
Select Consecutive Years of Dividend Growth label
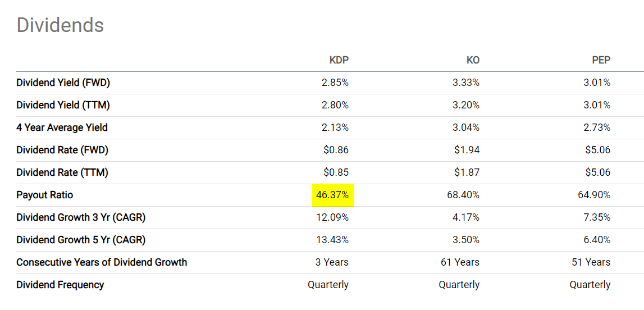pyautogui.click(x=102, y=262)
